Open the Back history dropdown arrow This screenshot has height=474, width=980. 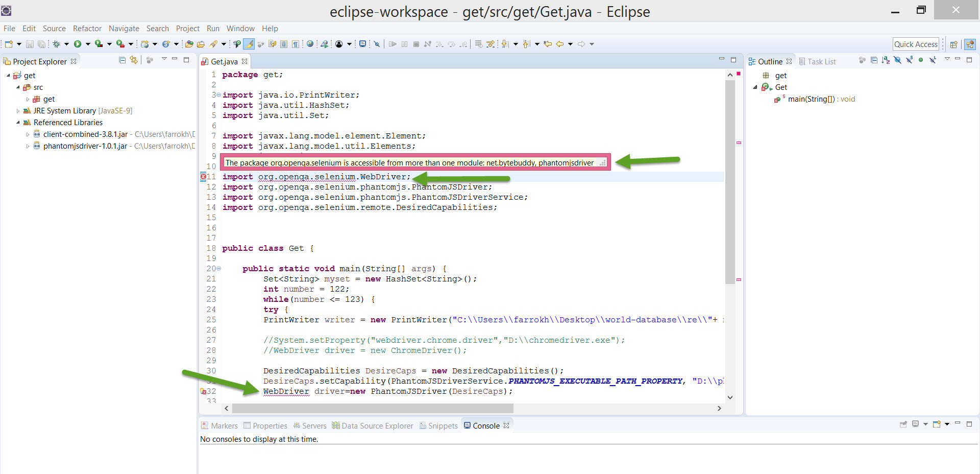tap(570, 44)
